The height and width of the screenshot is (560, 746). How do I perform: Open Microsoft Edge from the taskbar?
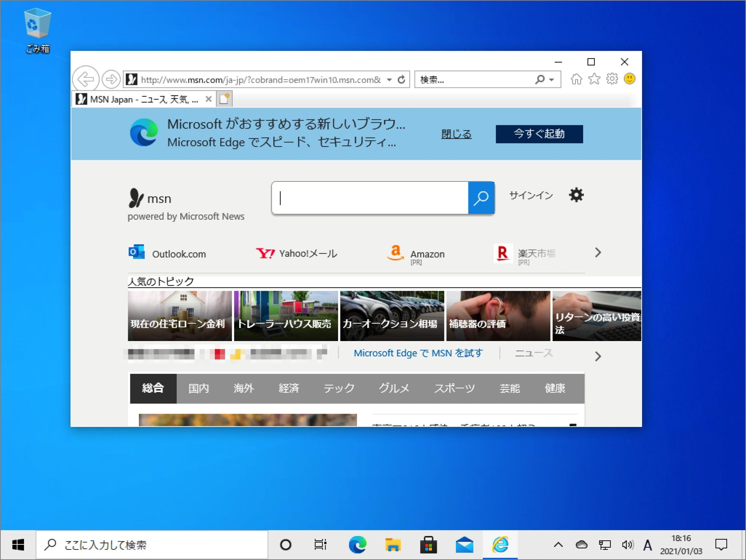click(x=358, y=545)
